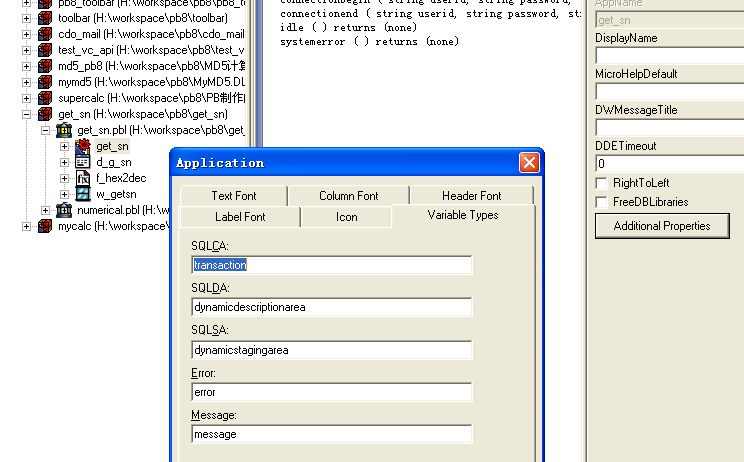This screenshot has width=744, height=462.
Task: Click the mymd5 target icon
Action: [45, 82]
